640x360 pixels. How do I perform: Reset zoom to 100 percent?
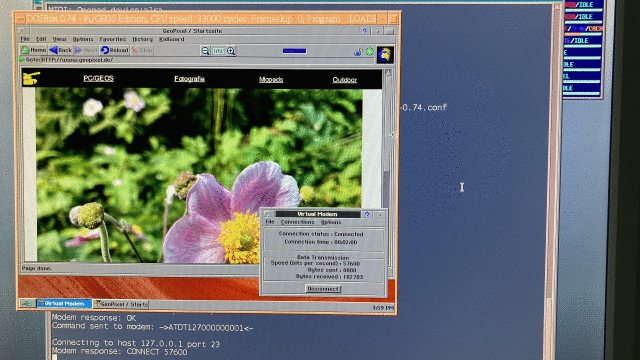(218, 51)
